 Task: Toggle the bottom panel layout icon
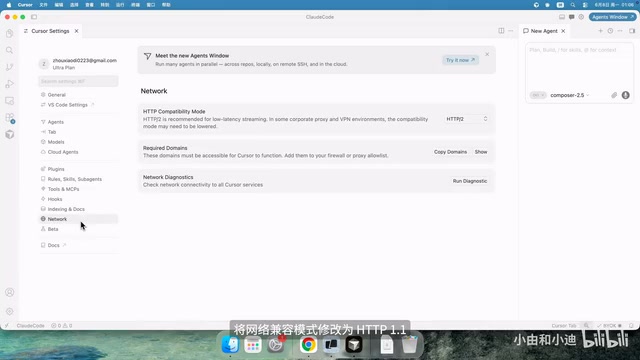[562, 17]
